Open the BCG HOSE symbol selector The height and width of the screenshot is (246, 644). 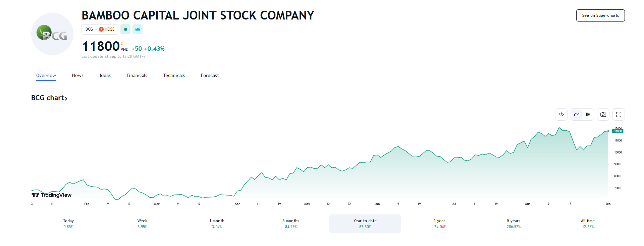click(100, 30)
